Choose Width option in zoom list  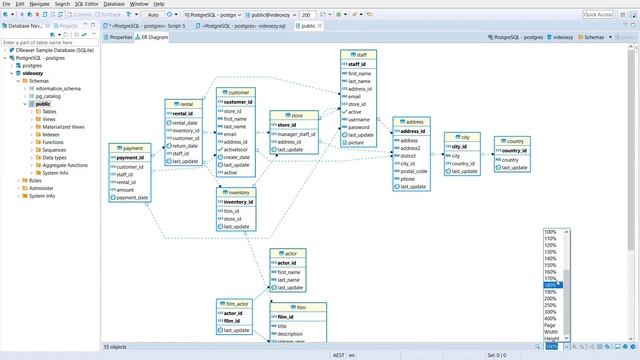click(x=551, y=332)
